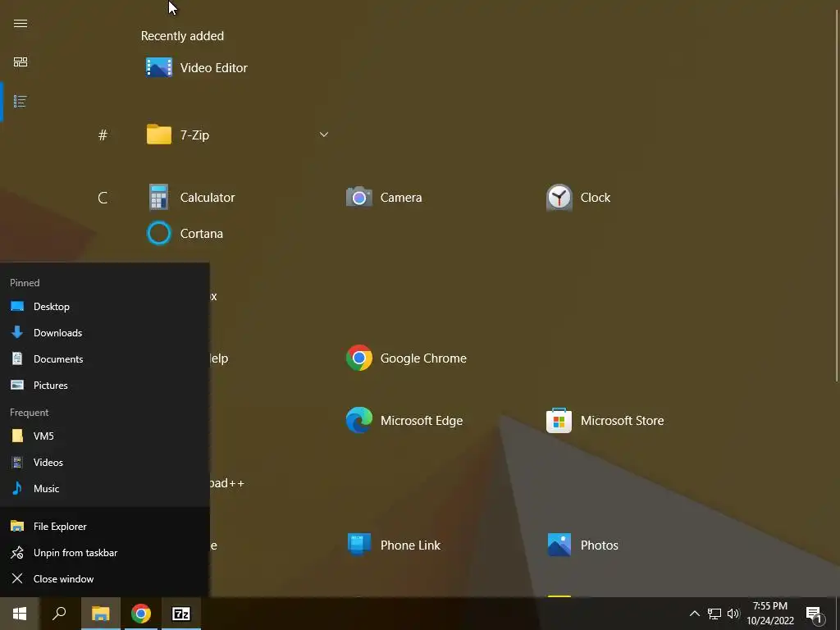840x630 pixels.
Task: Launch the Photos app
Action: click(x=582, y=545)
